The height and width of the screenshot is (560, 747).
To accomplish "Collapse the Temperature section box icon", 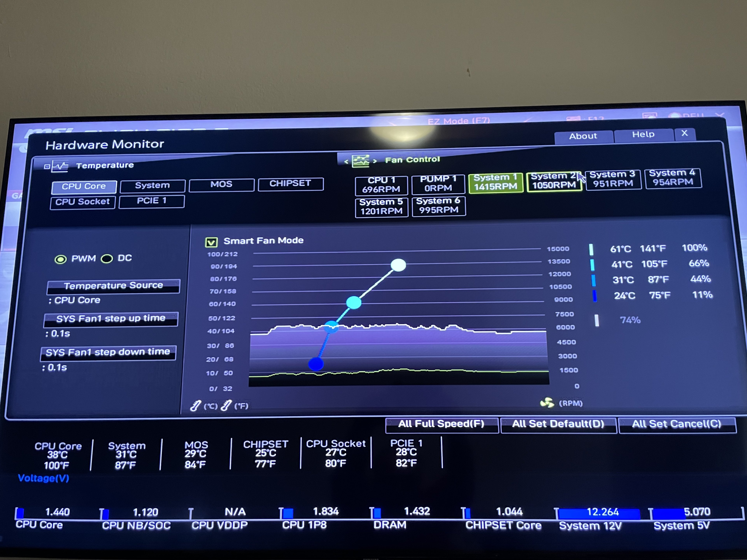I will (x=47, y=166).
